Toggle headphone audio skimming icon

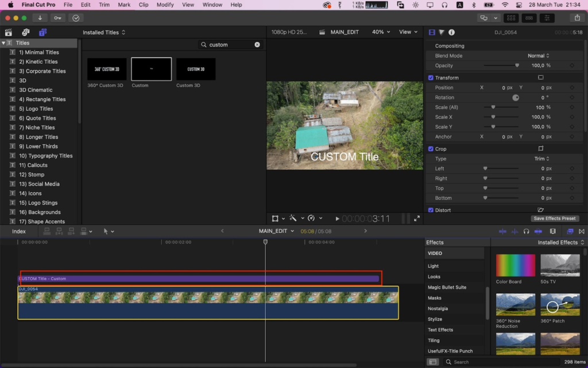click(526, 231)
